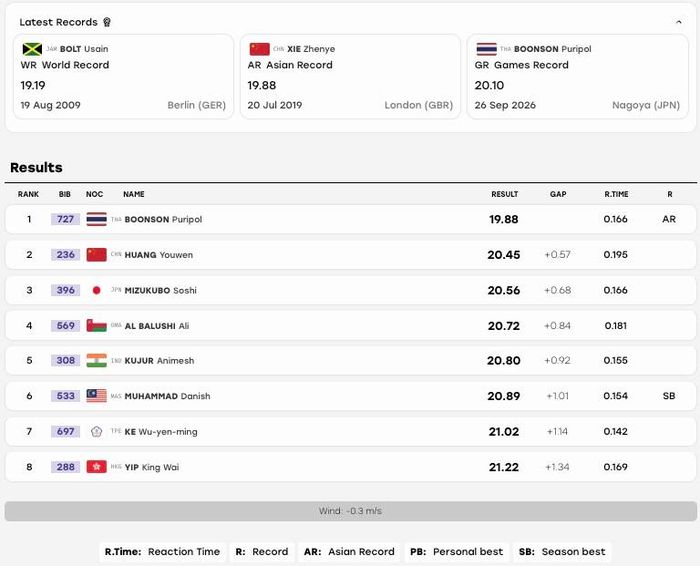
Task: Click the SB marker in Muhammad Danish row
Action: (x=669, y=396)
